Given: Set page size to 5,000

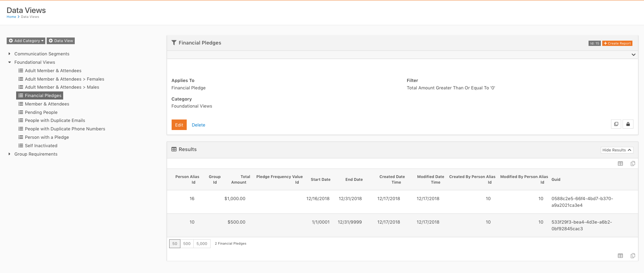Looking at the screenshot, I should pyautogui.click(x=202, y=244).
